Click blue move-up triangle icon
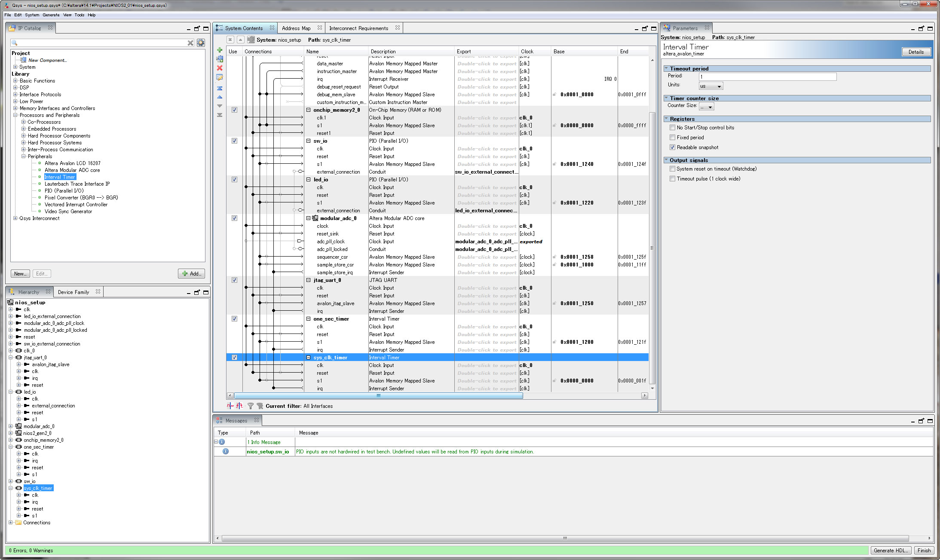940x560 pixels. click(220, 97)
